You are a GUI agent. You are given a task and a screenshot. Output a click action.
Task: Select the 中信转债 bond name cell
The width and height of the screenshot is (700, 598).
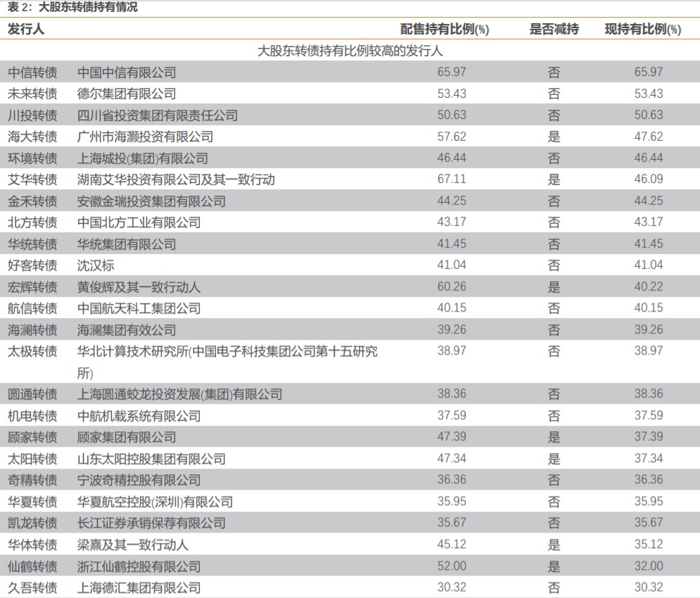click(x=32, y=72)
